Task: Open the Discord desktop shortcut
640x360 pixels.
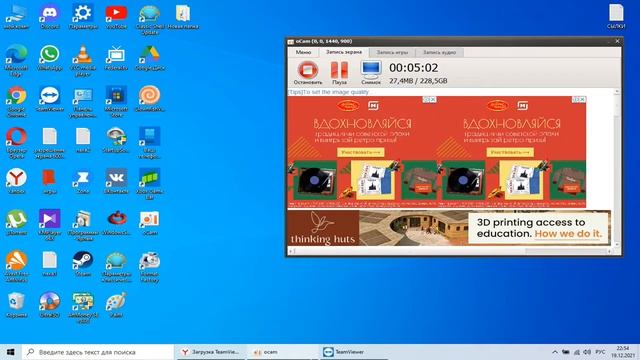Action: [x=49, y=17]
